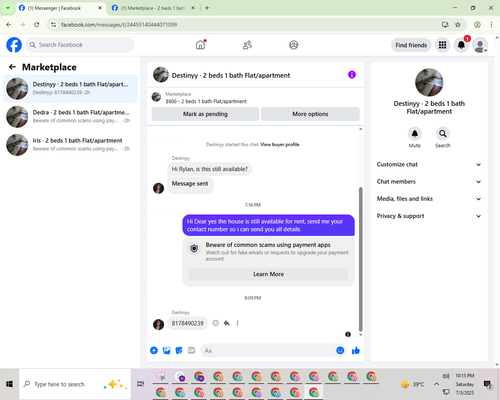Open Iris conversation in chat list
Viewport: 500px width, 400px height.
click(70, 145)
